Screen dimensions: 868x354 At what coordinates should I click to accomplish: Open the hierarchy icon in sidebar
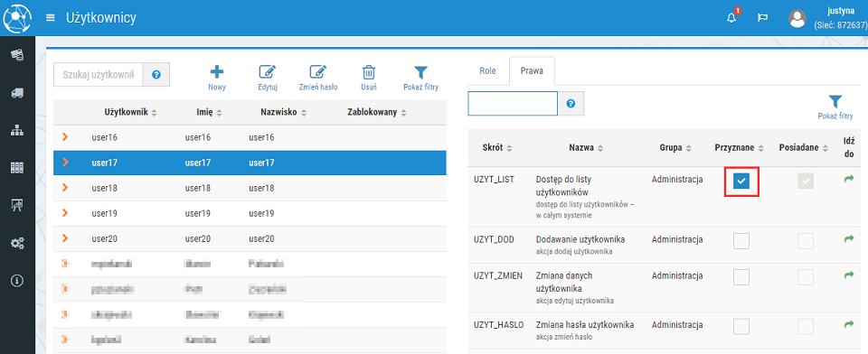(17, 131)
